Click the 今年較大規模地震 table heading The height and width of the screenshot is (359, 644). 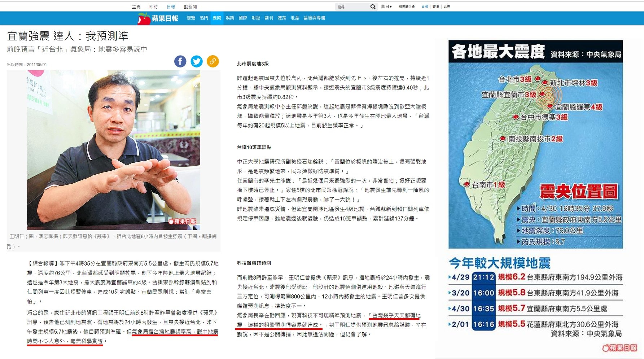tap(500, 263)
